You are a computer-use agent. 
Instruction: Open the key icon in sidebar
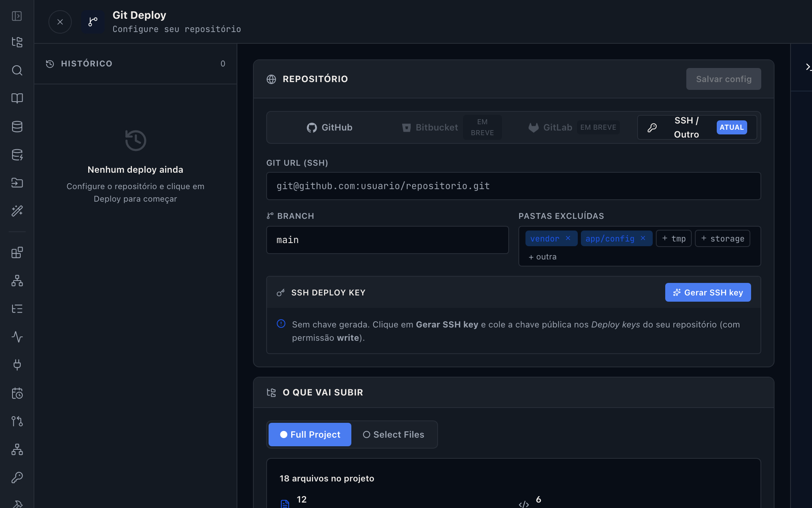17,478
